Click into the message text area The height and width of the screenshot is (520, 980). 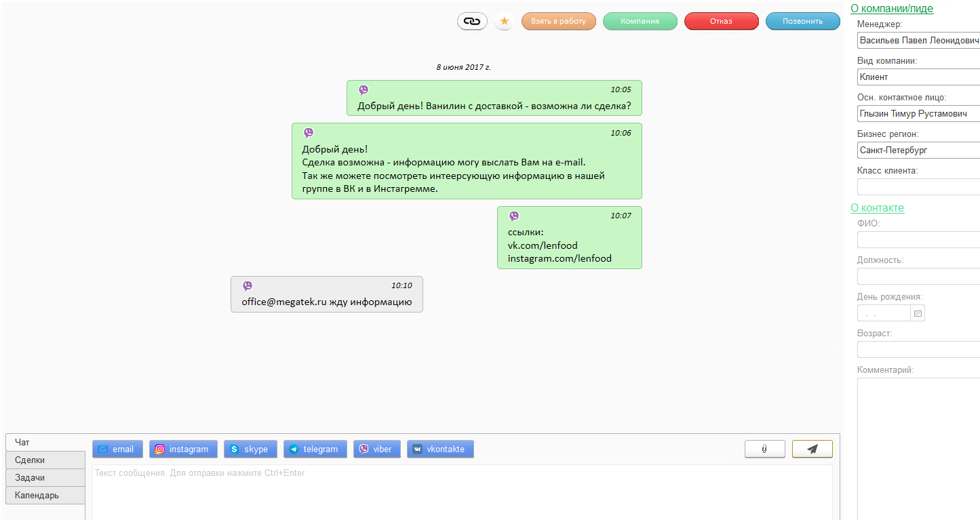coord(461,492)
